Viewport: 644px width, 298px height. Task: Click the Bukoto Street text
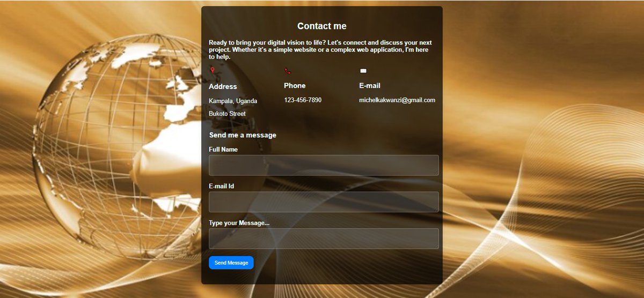pyautogui.click(x=227, y=114)
